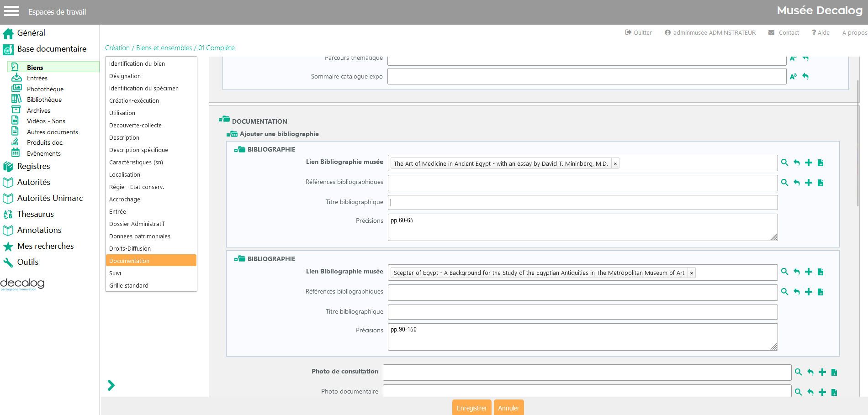Click search icon for first Lien Bibliographie musée
This screenshot has height=415, width=868.
pos(784,163)
